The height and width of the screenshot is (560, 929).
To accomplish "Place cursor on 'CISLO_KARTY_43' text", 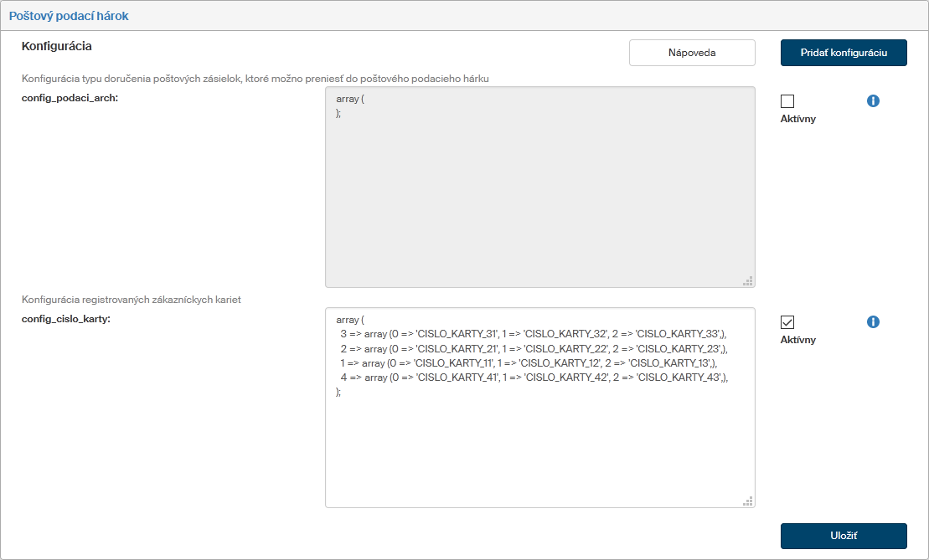I will [678, 378].
